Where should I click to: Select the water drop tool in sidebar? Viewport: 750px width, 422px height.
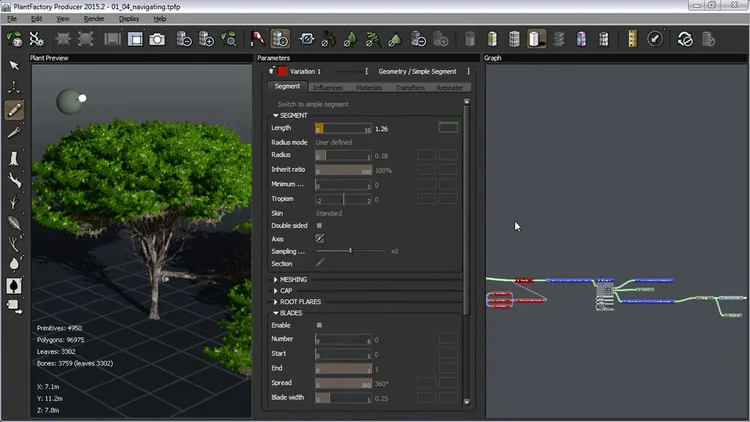[14, 264]
